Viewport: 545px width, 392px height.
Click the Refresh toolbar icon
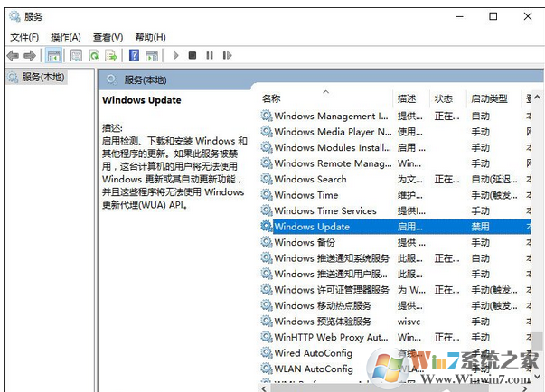tap(94, 56)
